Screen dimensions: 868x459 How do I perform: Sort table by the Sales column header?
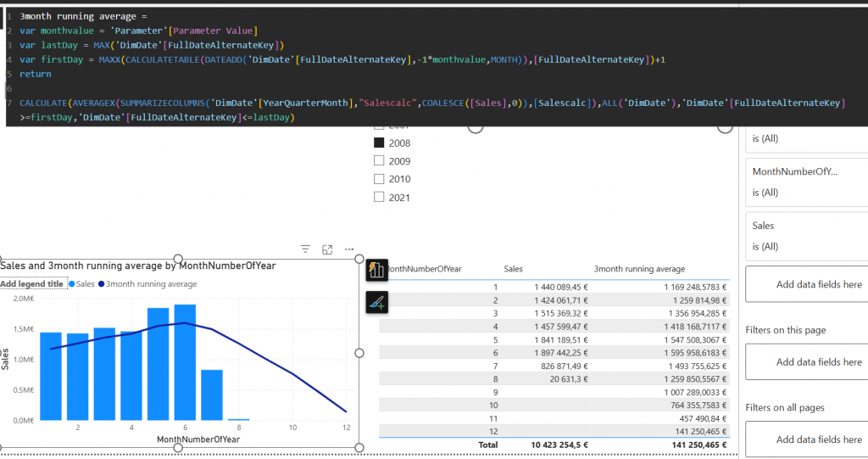(513, 269)
